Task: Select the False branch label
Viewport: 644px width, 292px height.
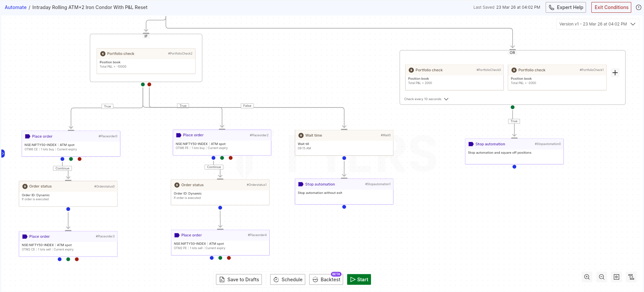Action: (x=247, y=106)
